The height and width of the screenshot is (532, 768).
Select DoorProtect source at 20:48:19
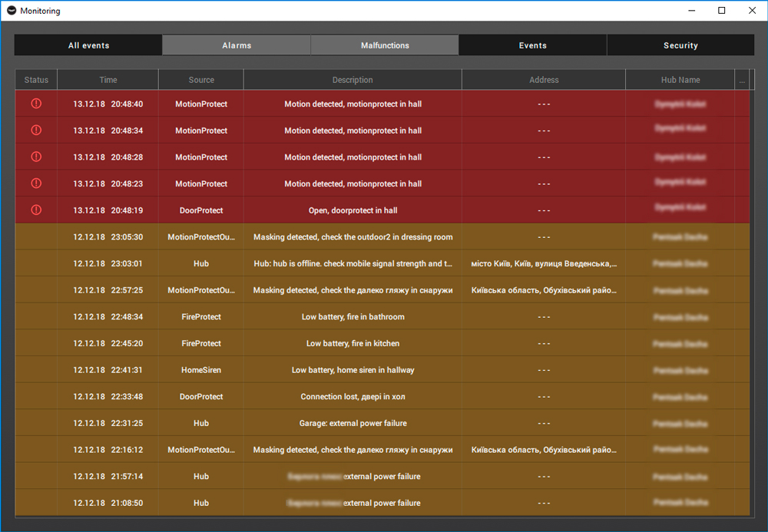pyautogui.click(x=201, y=210)
